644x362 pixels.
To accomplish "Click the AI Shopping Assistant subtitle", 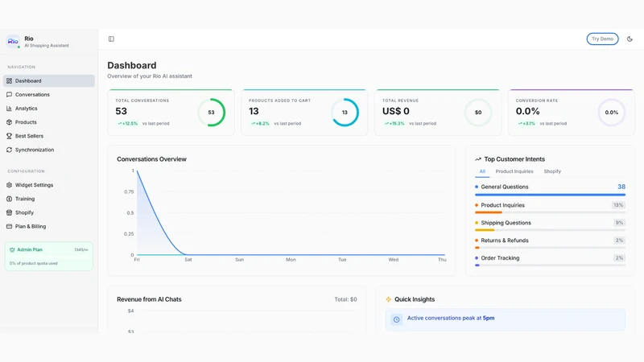I will (x=47, y=46).
